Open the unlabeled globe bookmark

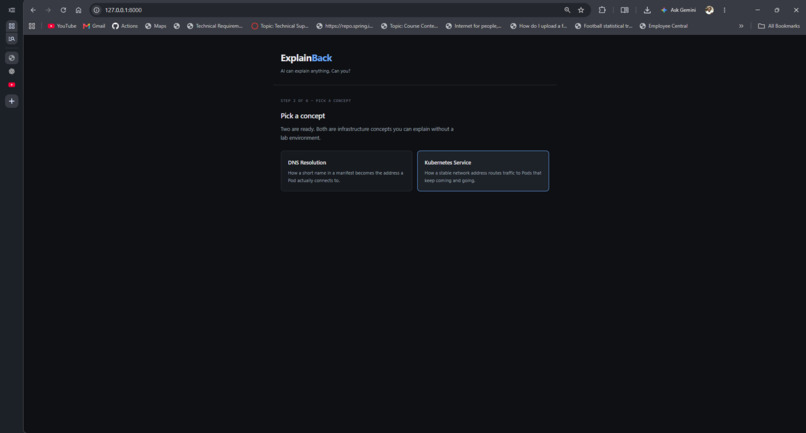point(177,26)
